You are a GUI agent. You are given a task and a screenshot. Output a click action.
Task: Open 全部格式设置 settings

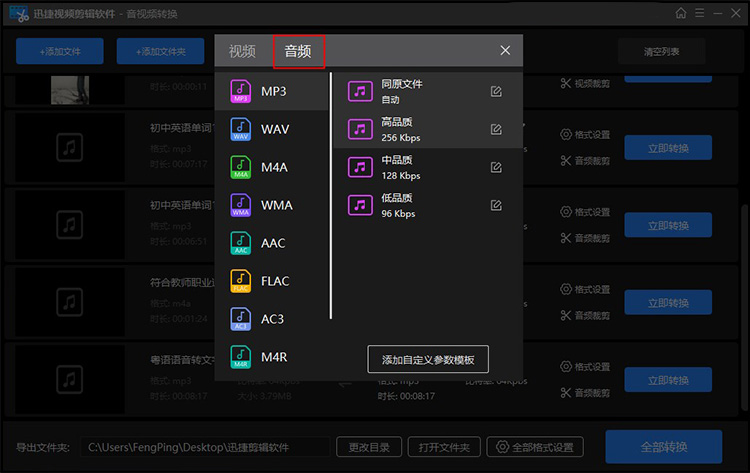[535, 447]
